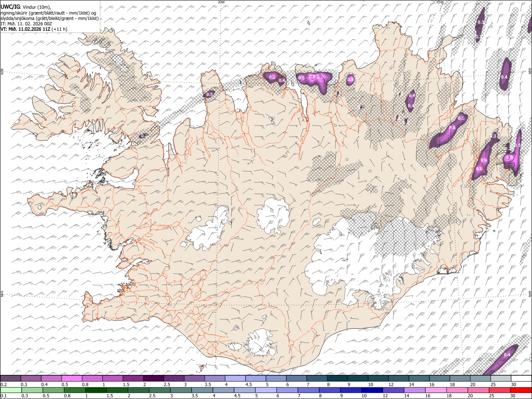Pick the top-row legend swatch labeled 0.4
532x399 pixels.
[51, 379]
